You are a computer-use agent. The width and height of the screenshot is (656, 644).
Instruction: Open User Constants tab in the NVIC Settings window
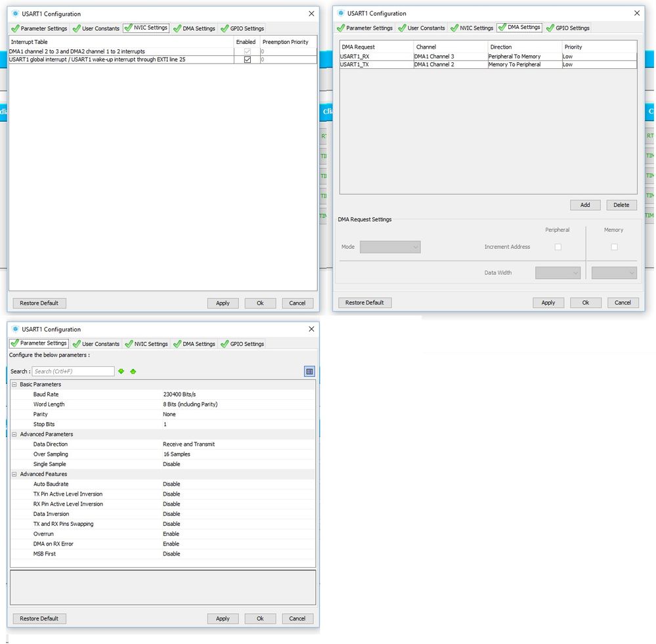[x=97, y=28]
